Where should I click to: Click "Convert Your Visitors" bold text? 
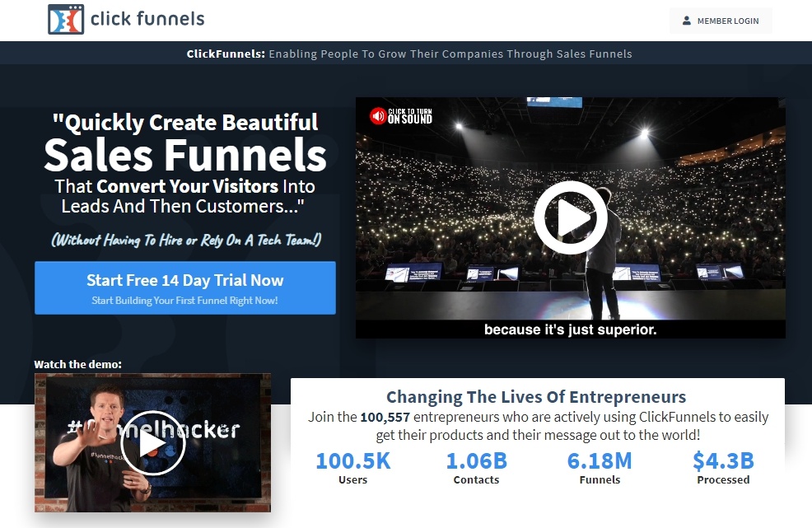[188, 186]
